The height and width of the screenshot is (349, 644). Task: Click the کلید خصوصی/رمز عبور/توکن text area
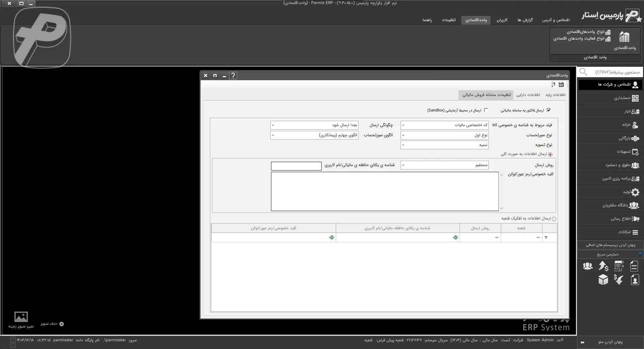tap(385, 192)
